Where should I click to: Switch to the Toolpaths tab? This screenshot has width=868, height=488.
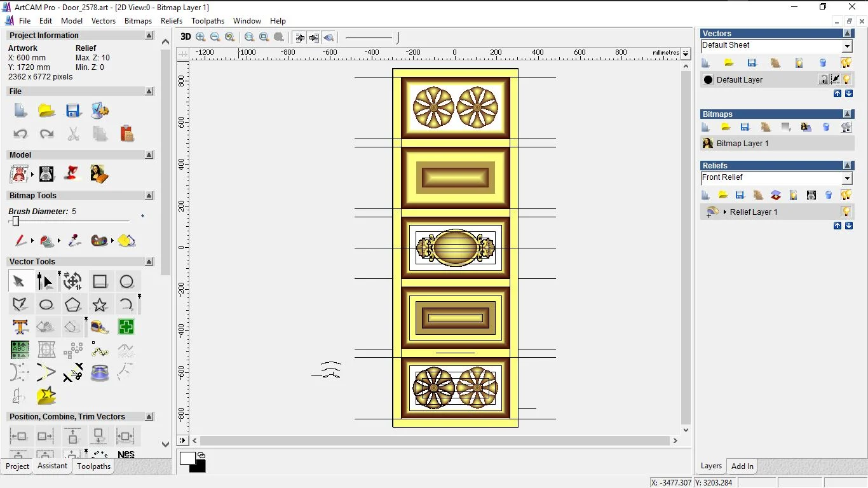[93, 466]
